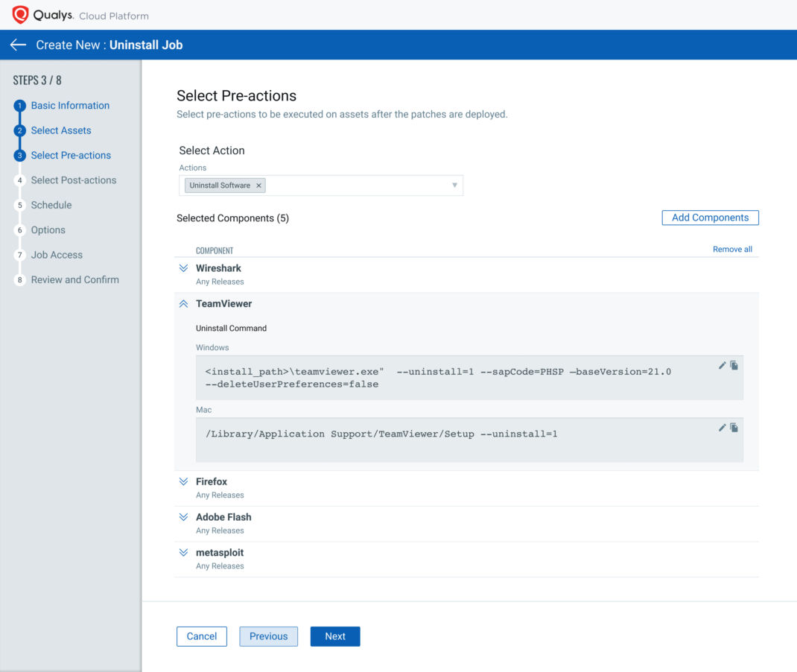Viewport: 797px width, 672px height.
Task: Select the metasploit component name
Action: tap(220, 553)
